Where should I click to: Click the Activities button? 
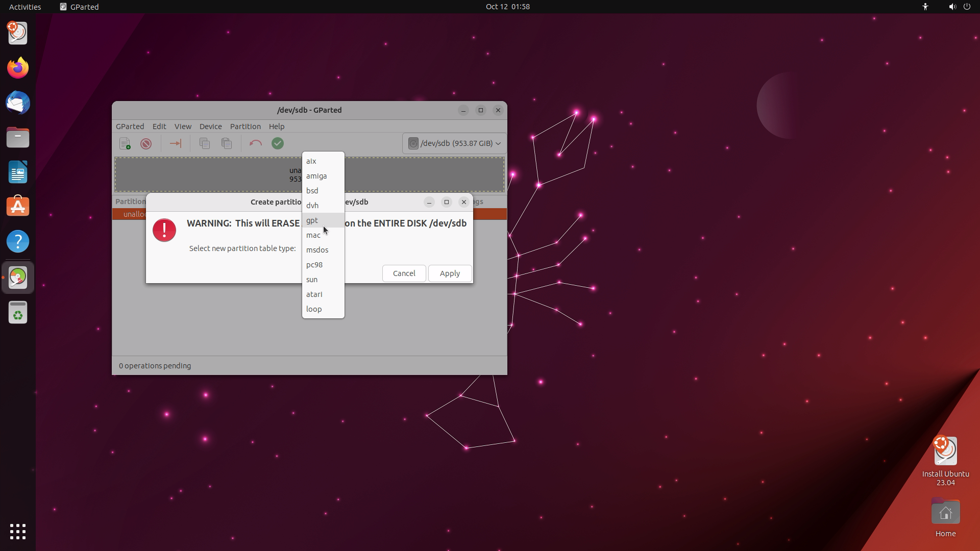25,7
